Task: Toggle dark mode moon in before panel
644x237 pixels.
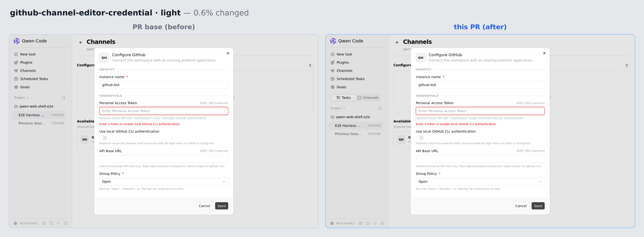Action: (37, 223)
